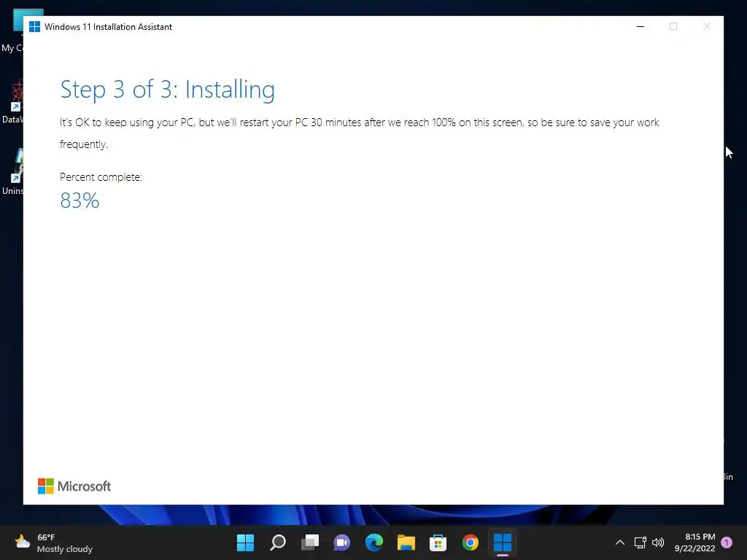747x560 pixels.
Task: Open Microsoft Edge from taskbar
Action: coord(374,542)
